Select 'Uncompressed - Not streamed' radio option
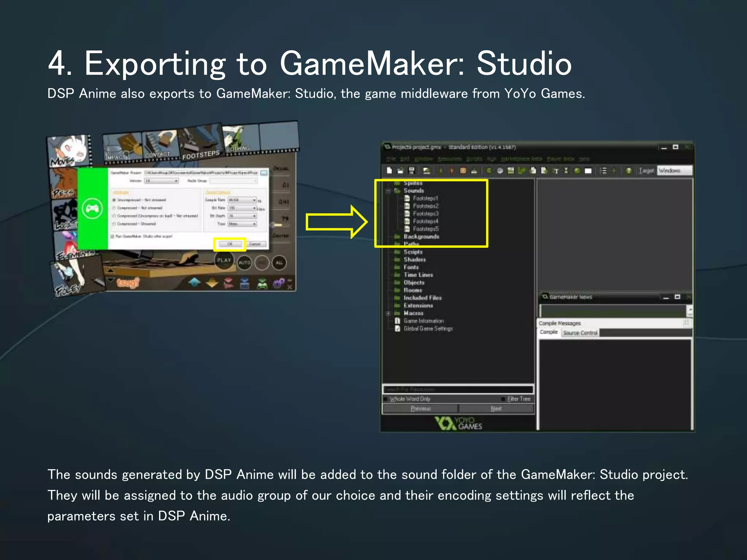Viewport: 747px width, 560px height. tap(114, 200)
